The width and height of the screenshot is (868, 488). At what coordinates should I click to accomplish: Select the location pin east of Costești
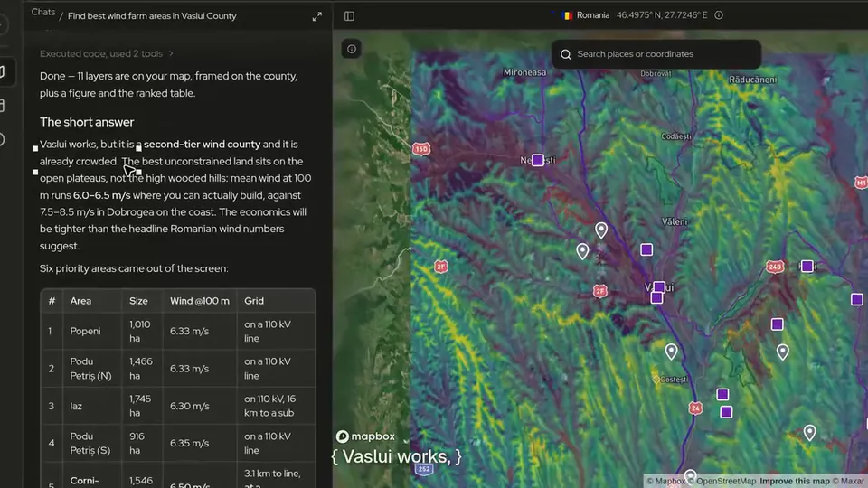click(x=782, y=352)
